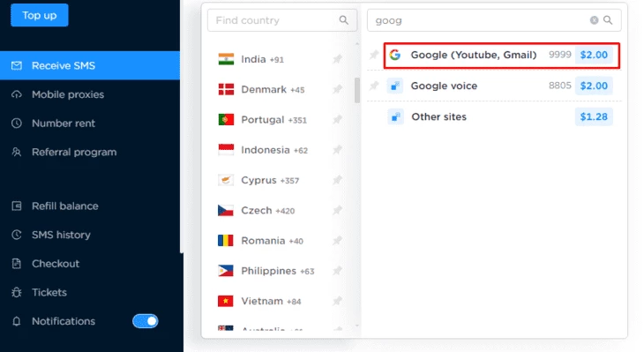View SMS history
Viewport: 644px width, 352px height.
point(61,235)
